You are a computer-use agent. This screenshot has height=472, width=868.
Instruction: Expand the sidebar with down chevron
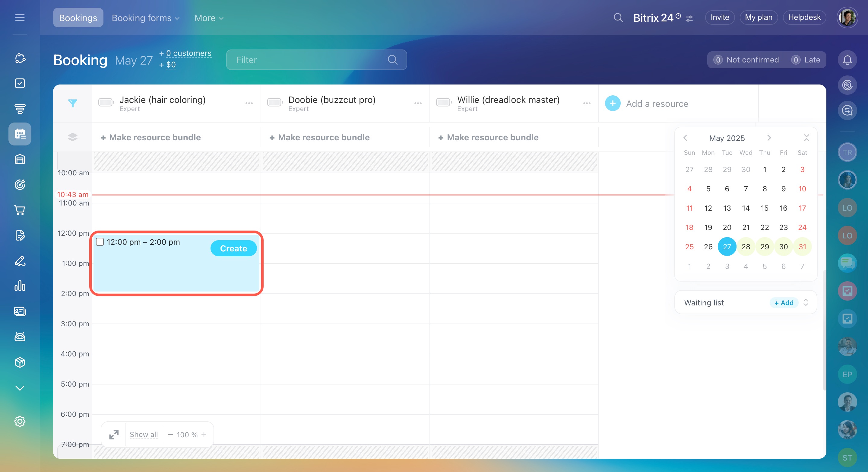(20, 388)
